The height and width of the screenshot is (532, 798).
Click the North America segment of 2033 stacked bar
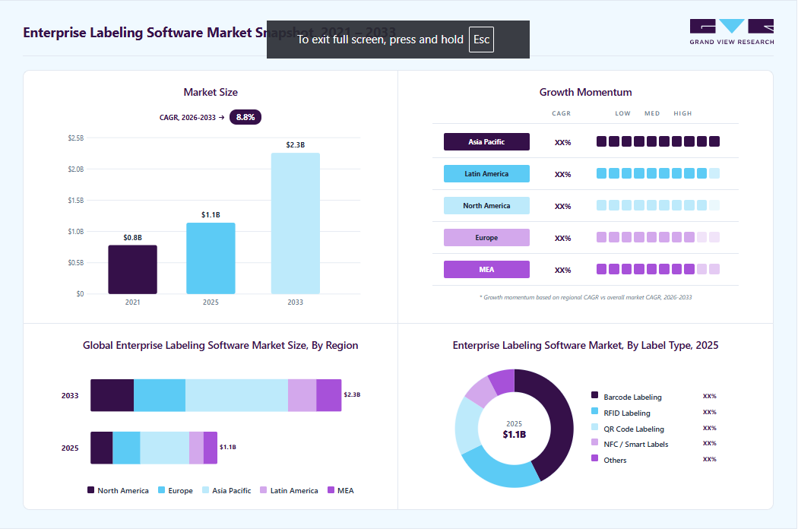[112, 395]
